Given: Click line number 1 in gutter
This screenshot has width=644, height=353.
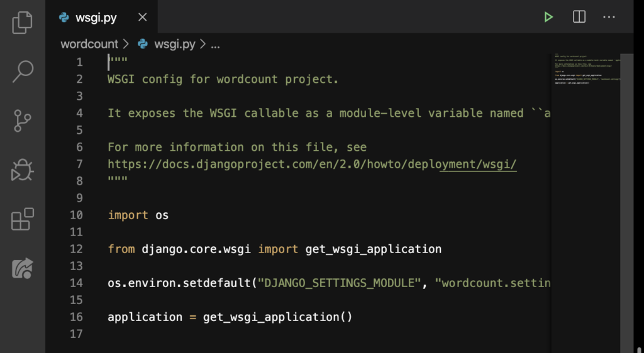Looking at the screenshot, I should point(79,62).
